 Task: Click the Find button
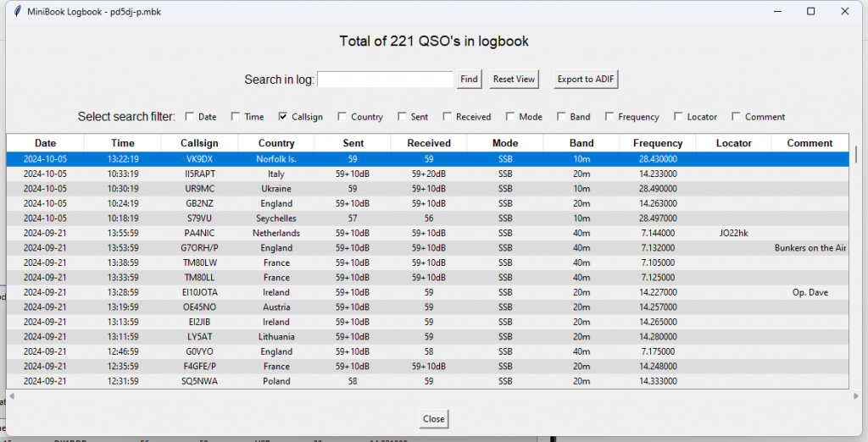click(x=469, y=79)
